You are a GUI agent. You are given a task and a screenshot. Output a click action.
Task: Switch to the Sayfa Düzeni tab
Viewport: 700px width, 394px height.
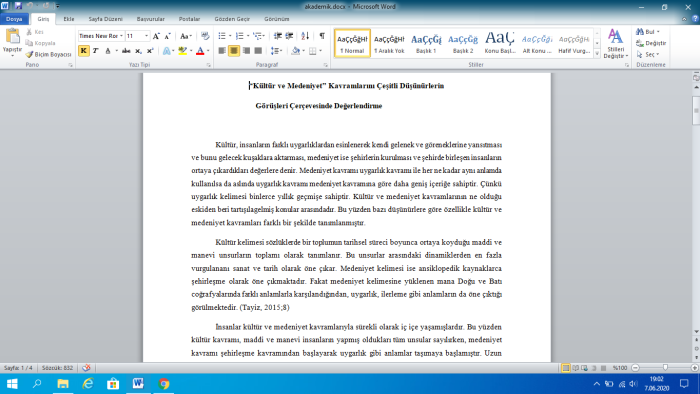pyautogui.click(x=105, y=19)
